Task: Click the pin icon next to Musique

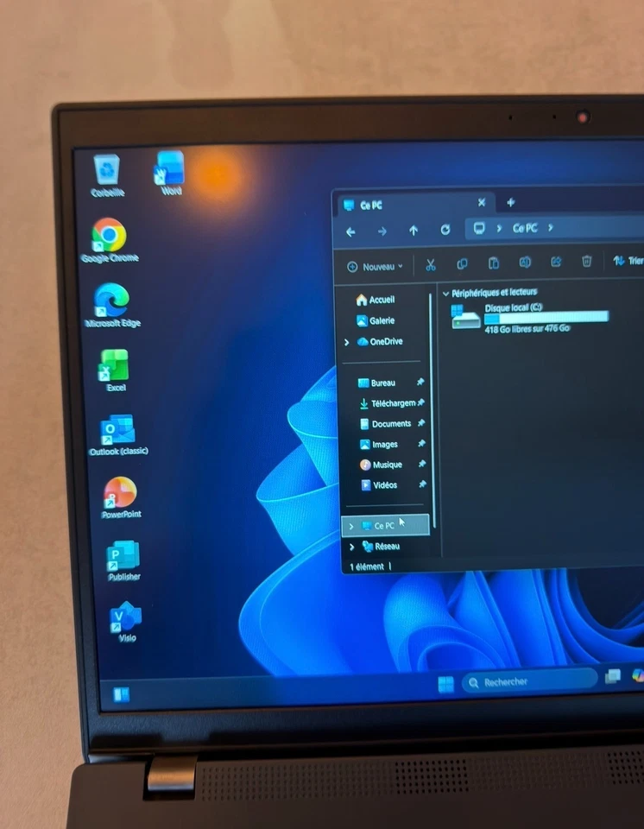Action: click(x=422, y=464)
